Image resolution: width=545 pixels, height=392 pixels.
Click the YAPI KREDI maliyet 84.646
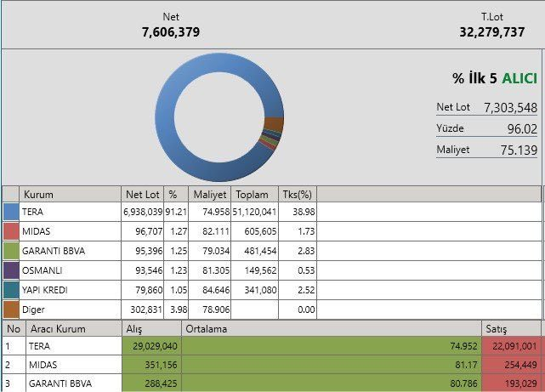[216, 289]
